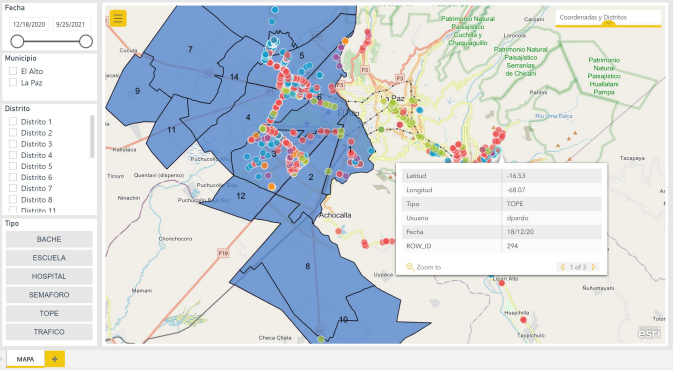Switch to the MAPA tab
The width and height of the screenshot is (673, 370).
(x=25, y=359)
